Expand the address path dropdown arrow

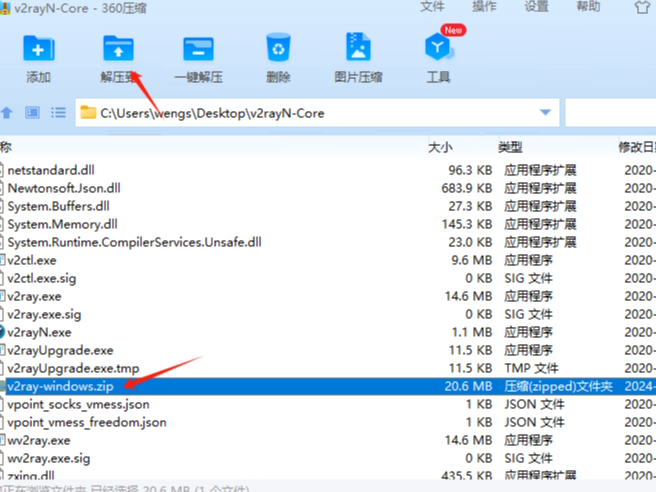(x=545, y=112)
